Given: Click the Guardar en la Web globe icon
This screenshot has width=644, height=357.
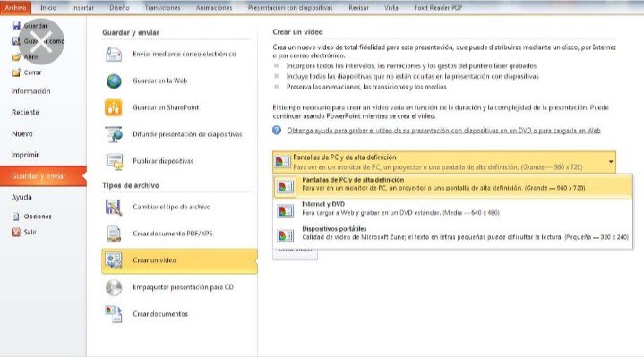Looking at the screenshot, I should 114,81.
